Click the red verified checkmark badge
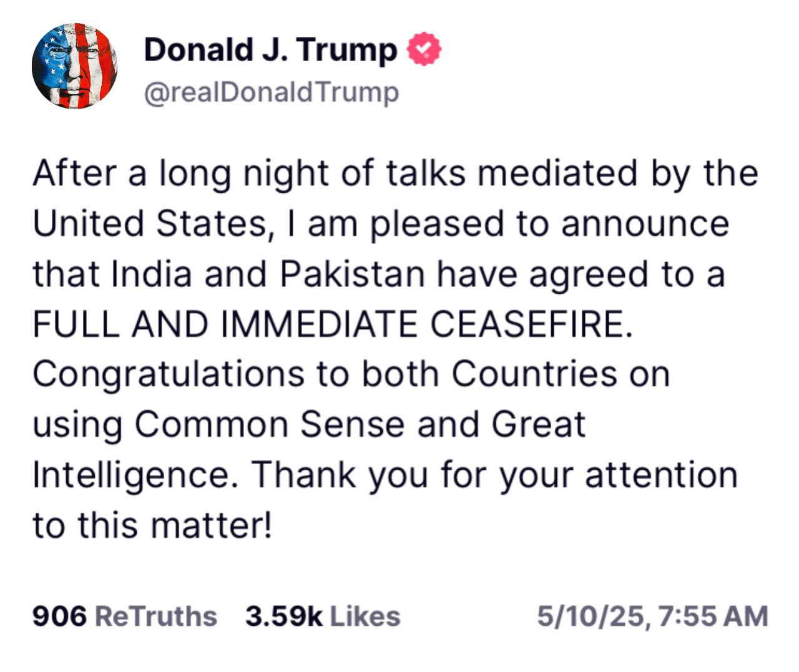 pos(424,50)
